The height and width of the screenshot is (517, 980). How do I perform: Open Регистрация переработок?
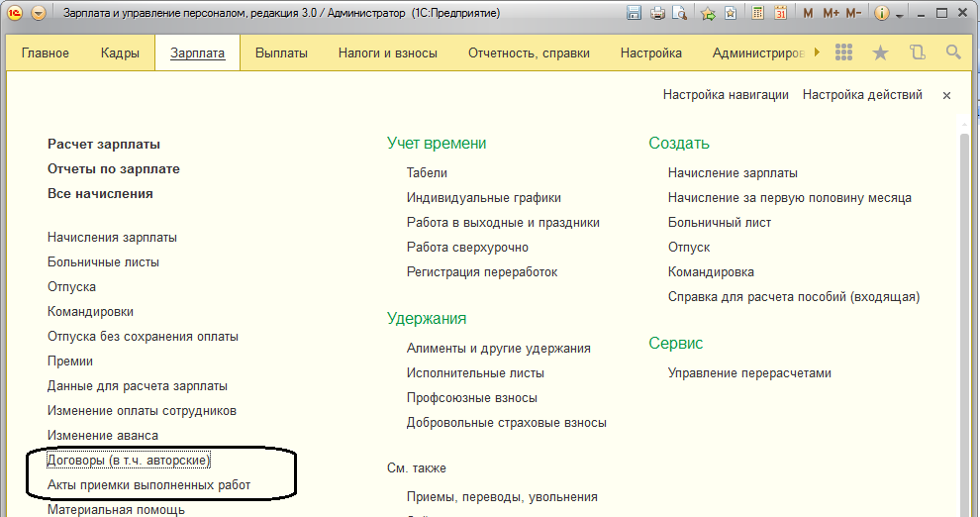point(482,272)
